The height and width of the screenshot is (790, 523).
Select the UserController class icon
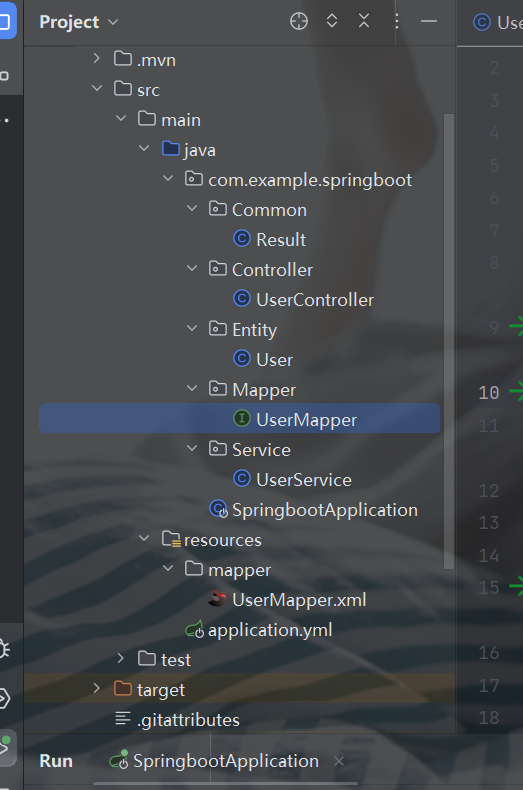242,299
